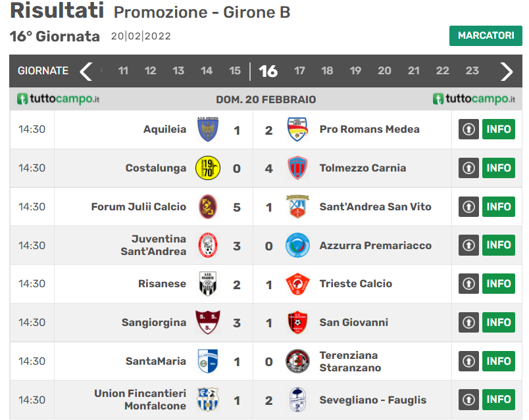Click the Tolmezzo Carnia team crest

297,168
